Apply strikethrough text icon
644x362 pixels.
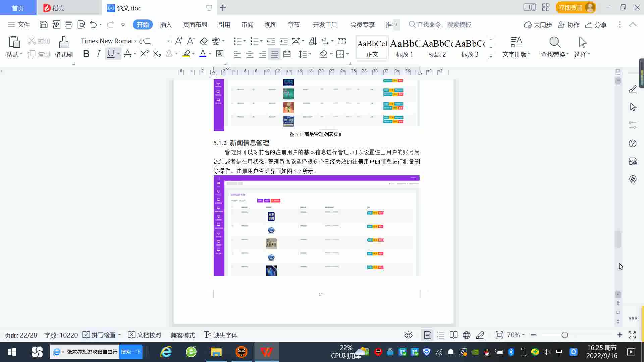tap(127, 54)
